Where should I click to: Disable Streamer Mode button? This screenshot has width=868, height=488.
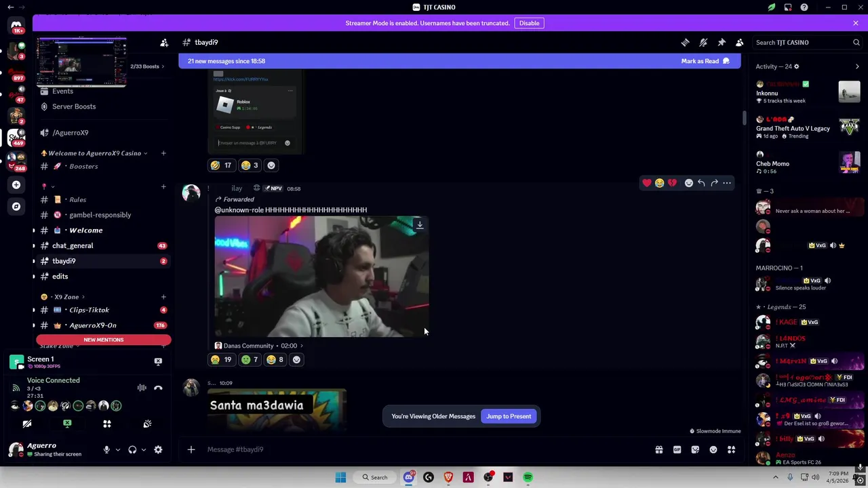529,23
